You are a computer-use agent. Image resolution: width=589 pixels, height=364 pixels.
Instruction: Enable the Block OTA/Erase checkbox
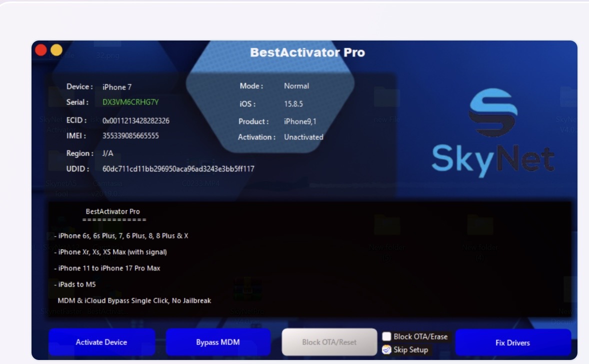[387, 336]
